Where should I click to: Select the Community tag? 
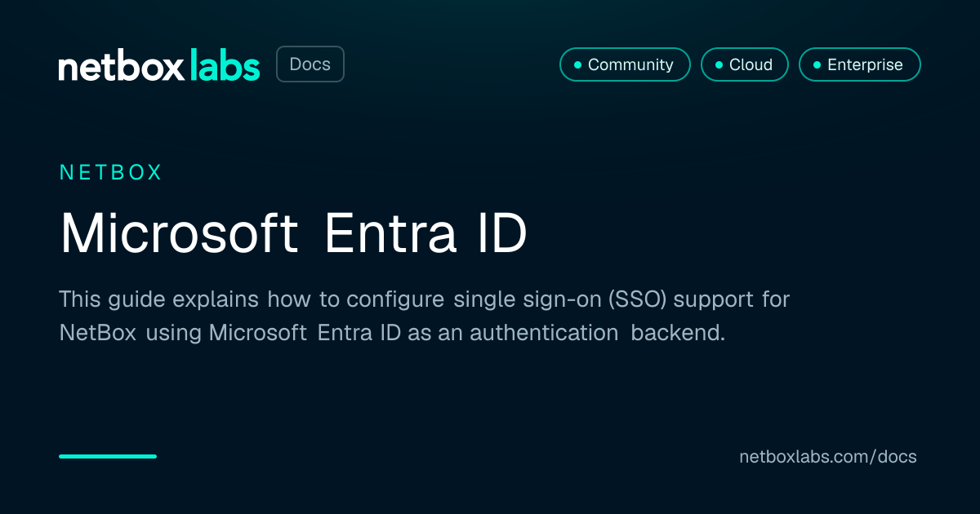[625, 64]
